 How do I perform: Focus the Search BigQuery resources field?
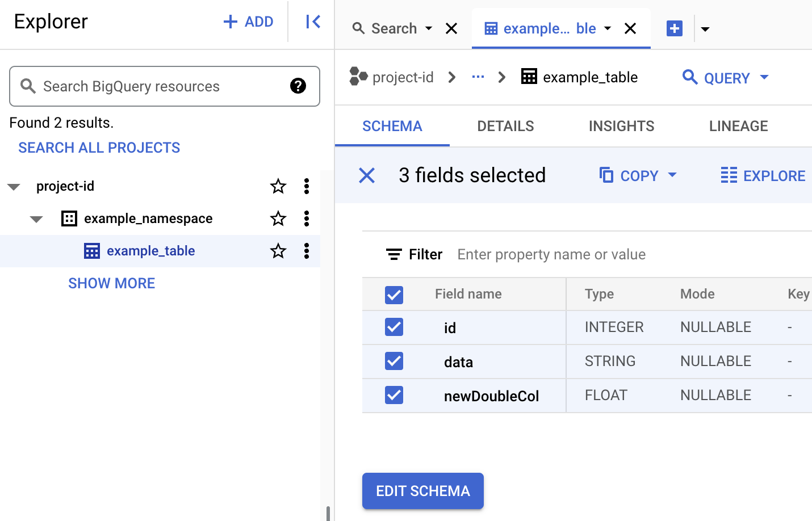[159, 86]
